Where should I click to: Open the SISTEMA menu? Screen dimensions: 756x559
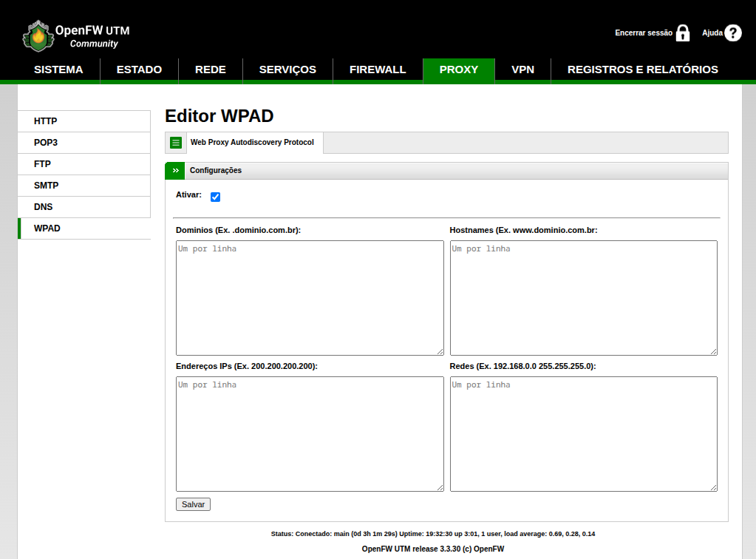[x=58, y=70]
